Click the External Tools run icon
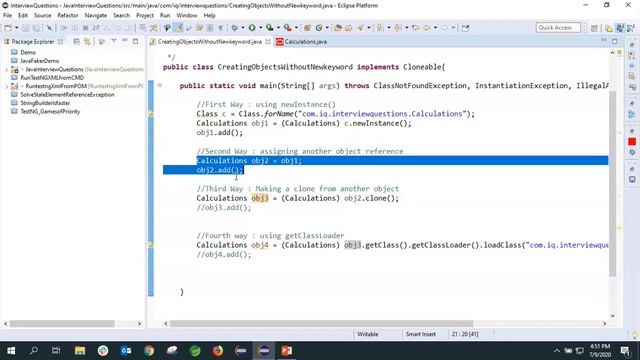Image resolution: width=640 pixels, height=360 pixels. 288,28
